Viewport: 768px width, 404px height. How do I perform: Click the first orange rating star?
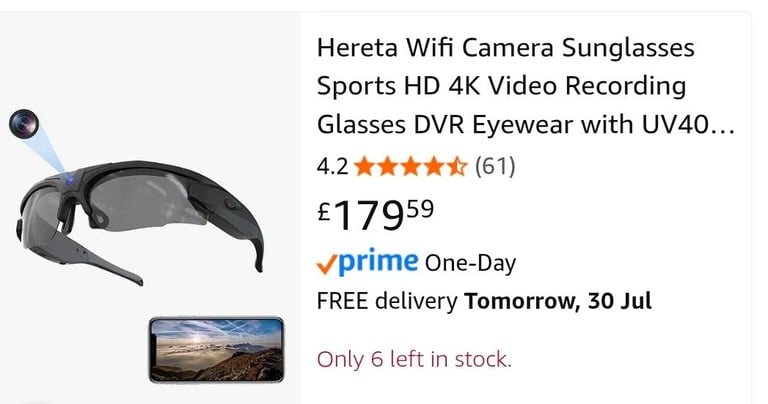[x=364, y=166]
